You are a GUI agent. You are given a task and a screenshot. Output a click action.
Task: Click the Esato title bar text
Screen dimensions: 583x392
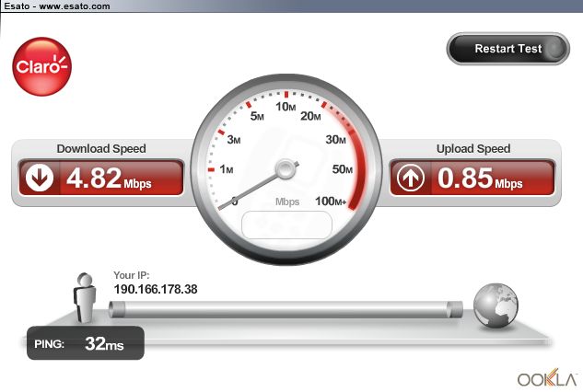pos(57,6)
